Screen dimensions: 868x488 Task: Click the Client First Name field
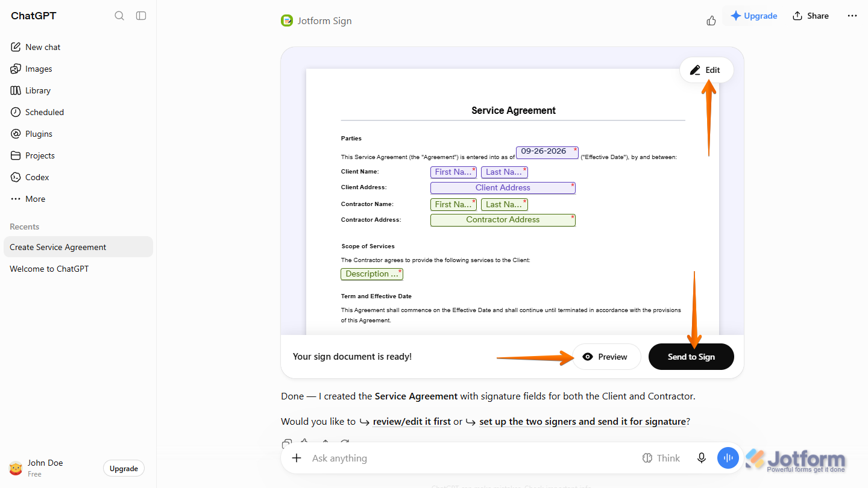(453, 172)
